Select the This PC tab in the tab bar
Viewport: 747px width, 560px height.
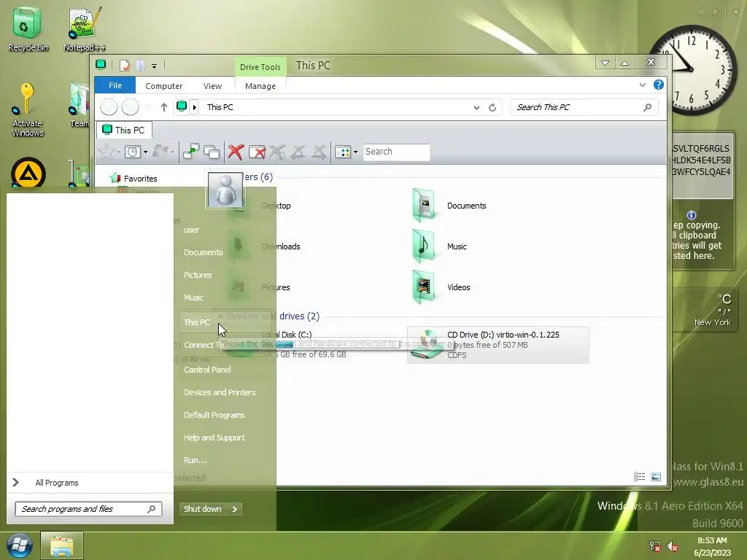pos(124,130)
